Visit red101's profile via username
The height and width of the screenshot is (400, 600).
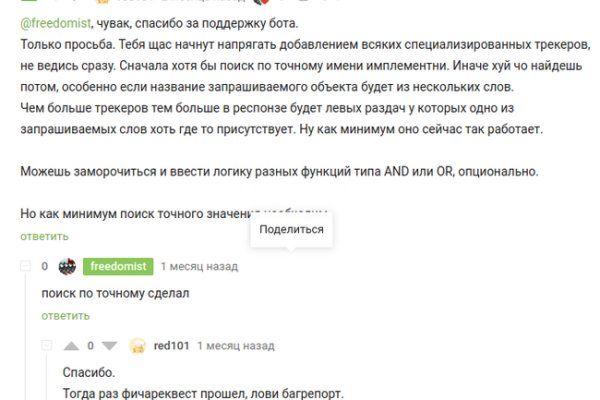[170, 346]
